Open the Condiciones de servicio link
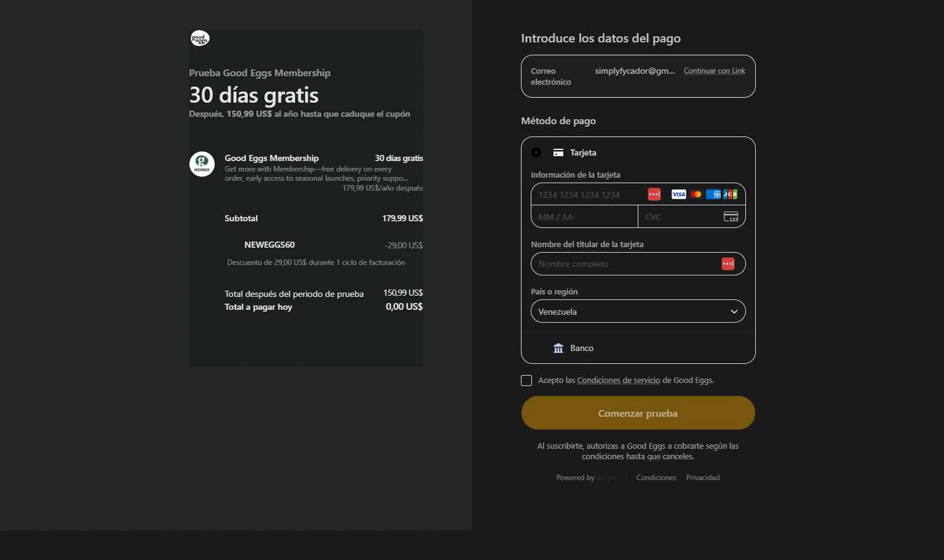Screen dimensions: 944x560 (618, 381)
